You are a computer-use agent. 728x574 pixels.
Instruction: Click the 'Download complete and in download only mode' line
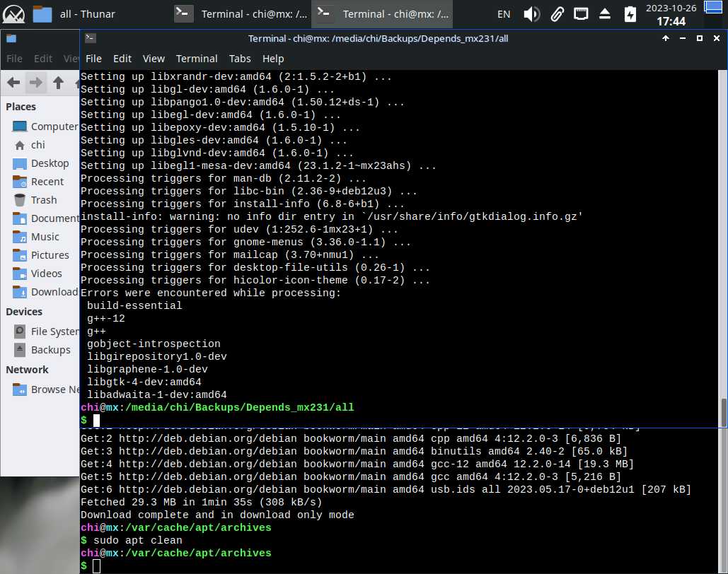click(x=217, y=515)
